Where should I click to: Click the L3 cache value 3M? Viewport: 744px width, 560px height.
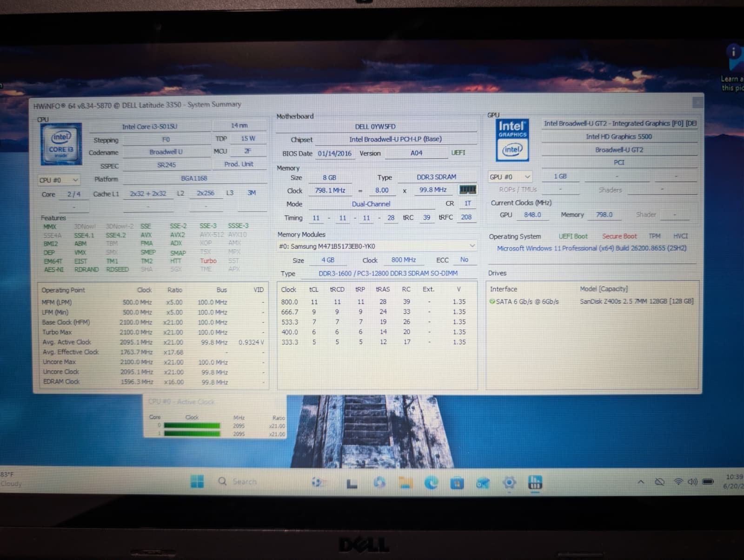tap(252, 193)
